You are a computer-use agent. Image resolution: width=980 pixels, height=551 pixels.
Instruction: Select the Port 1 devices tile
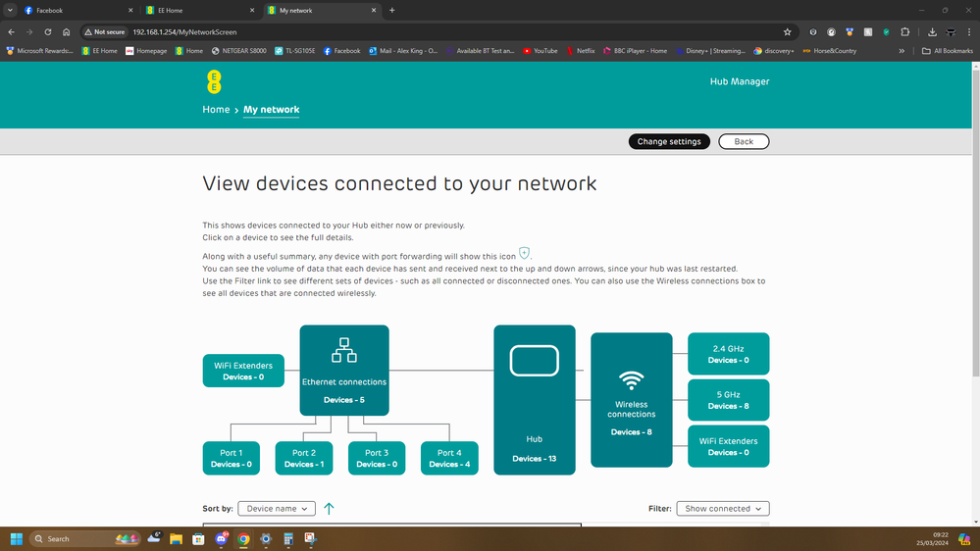232,458
